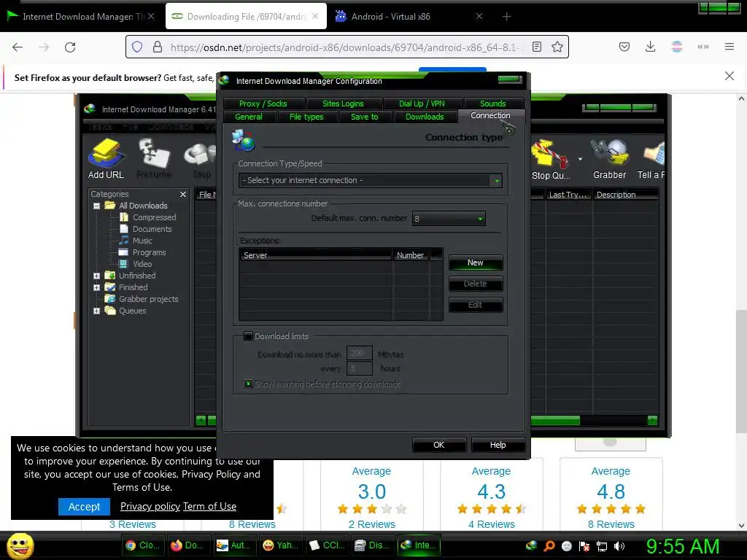747x560 pixels.
Task: Click the volume speaker tray icon
Action: tap(619, 546)
